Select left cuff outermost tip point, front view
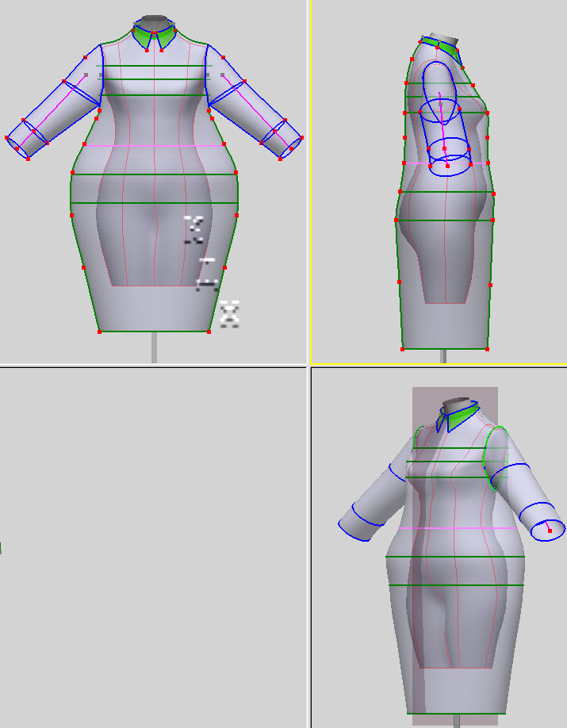The height and width of the screenshot is (728, 567). pos(6,138)
